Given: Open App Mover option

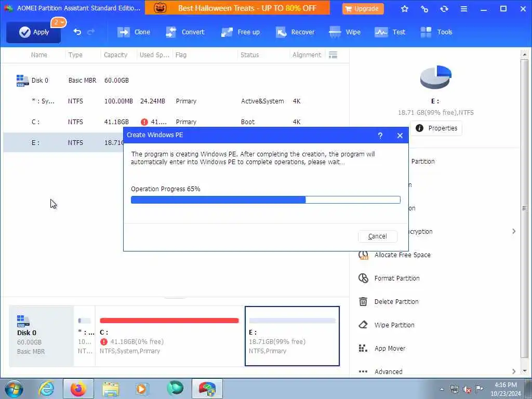Looking at the screenshot, I should tap(390, 349).
